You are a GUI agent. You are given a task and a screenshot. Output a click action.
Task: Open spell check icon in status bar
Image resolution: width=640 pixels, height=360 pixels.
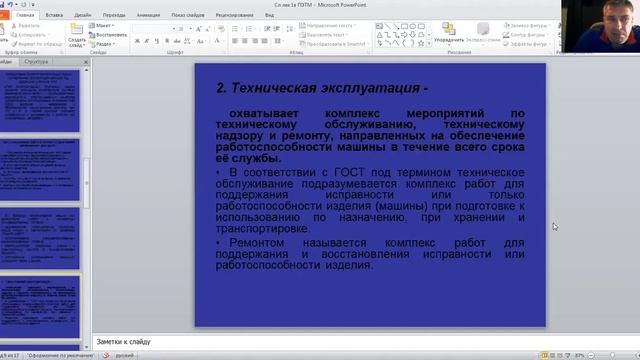[x=106, y=355]
